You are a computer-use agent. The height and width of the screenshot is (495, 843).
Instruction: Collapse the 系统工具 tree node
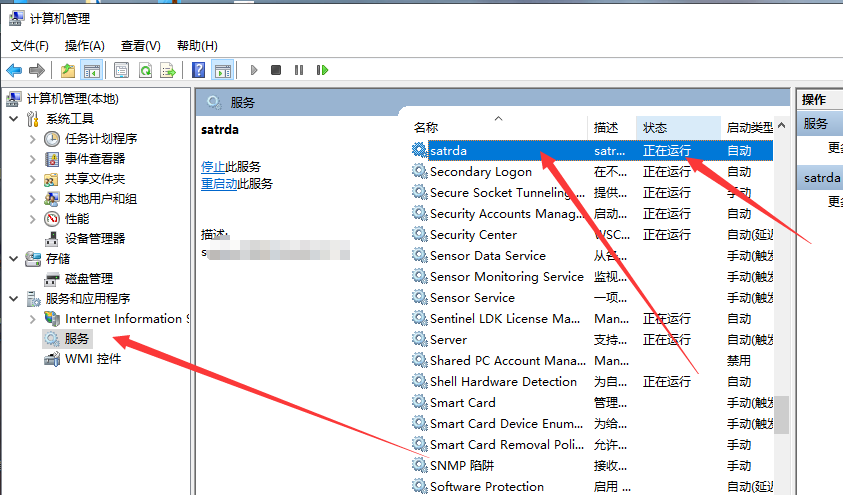[x=13, y=119]
